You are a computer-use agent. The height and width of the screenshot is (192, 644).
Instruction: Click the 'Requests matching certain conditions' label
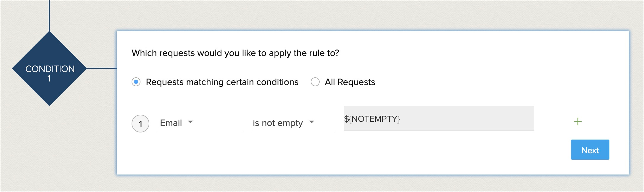point(222,82)
